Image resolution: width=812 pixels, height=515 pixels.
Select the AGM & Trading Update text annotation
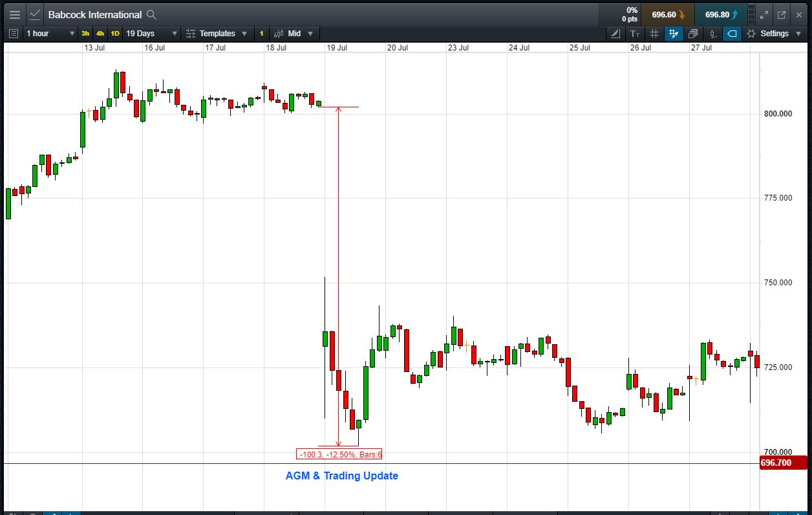point(342,476)
